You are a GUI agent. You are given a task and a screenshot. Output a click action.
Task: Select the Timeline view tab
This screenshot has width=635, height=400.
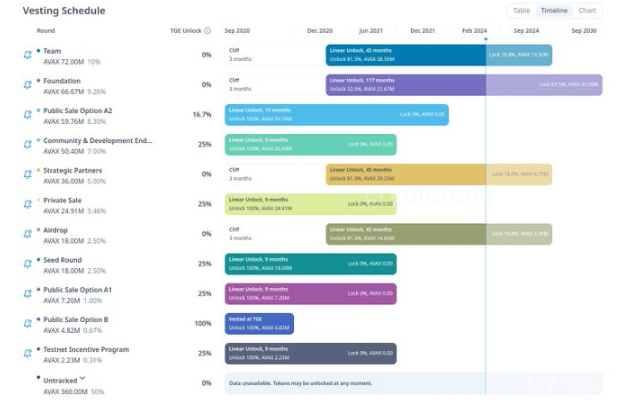(553, 10)
